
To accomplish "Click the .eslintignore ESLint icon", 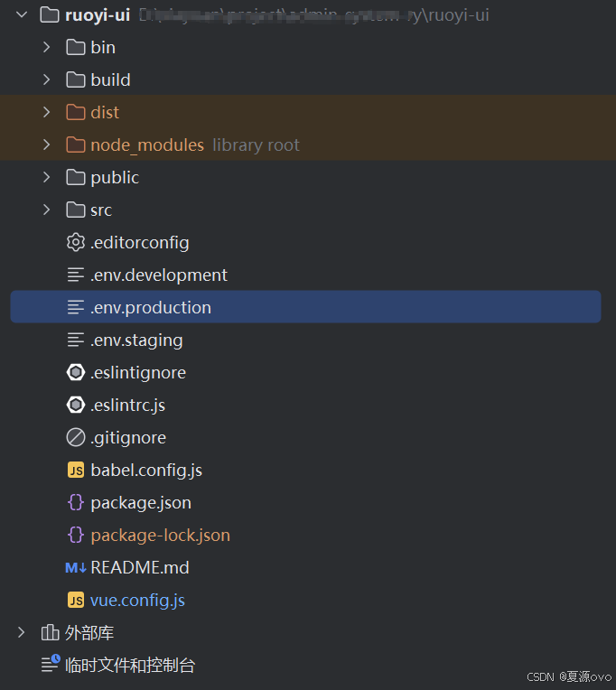I will (76, 373).
